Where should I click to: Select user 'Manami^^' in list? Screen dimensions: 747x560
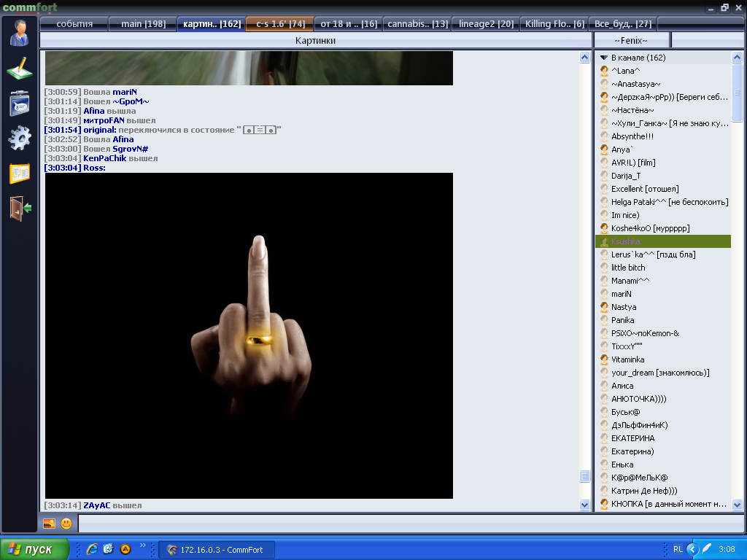(x=663, y=281)
